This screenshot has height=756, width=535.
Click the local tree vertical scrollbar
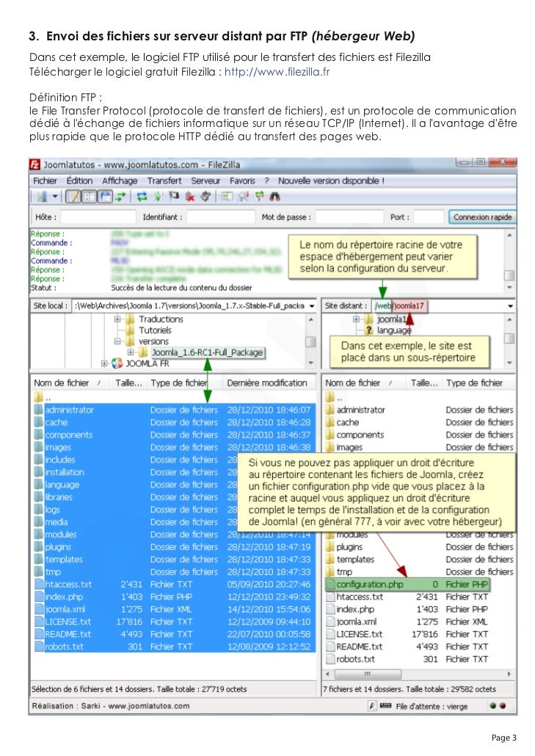point(311,341)
